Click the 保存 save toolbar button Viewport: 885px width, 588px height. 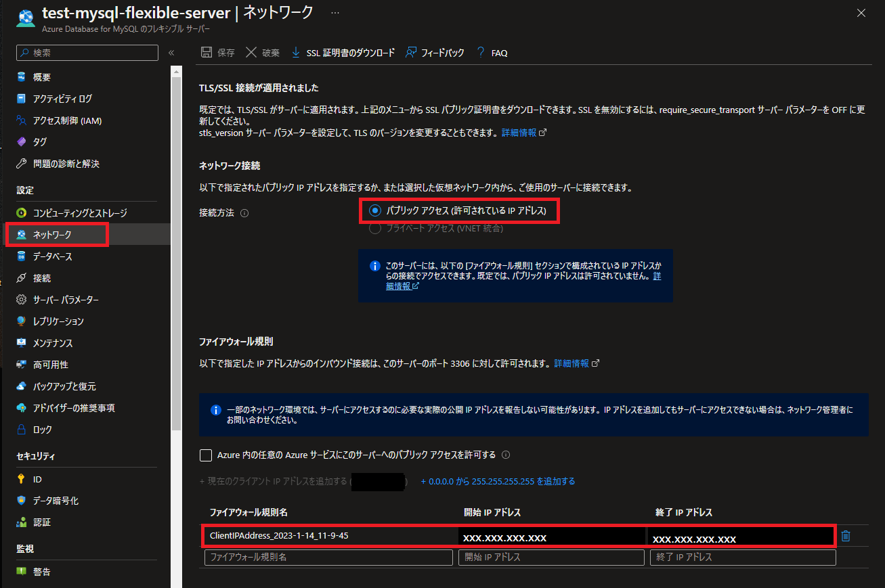click(x=218, y=53)
